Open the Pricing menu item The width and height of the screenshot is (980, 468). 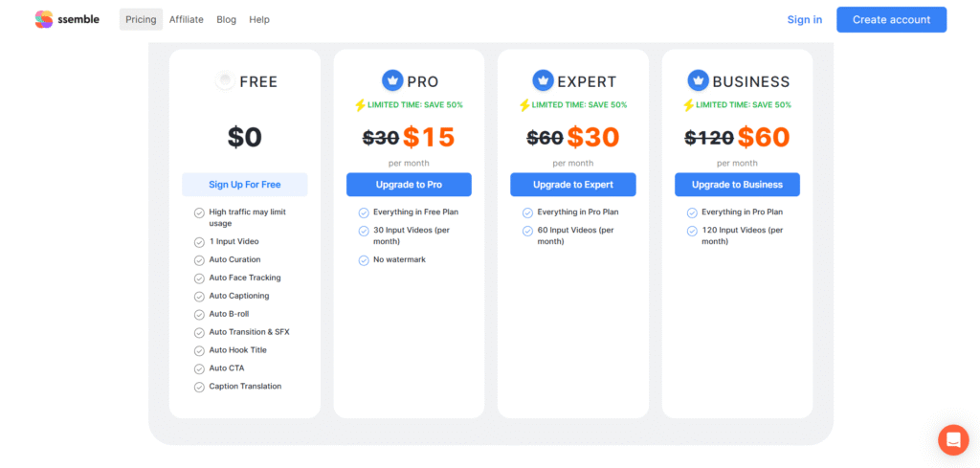pyautogui.click(x=141, y=19)
